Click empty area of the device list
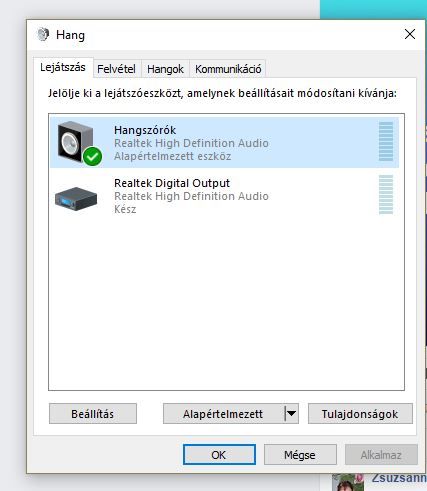This screenshot has height=491, width=427. coord(226,303)
